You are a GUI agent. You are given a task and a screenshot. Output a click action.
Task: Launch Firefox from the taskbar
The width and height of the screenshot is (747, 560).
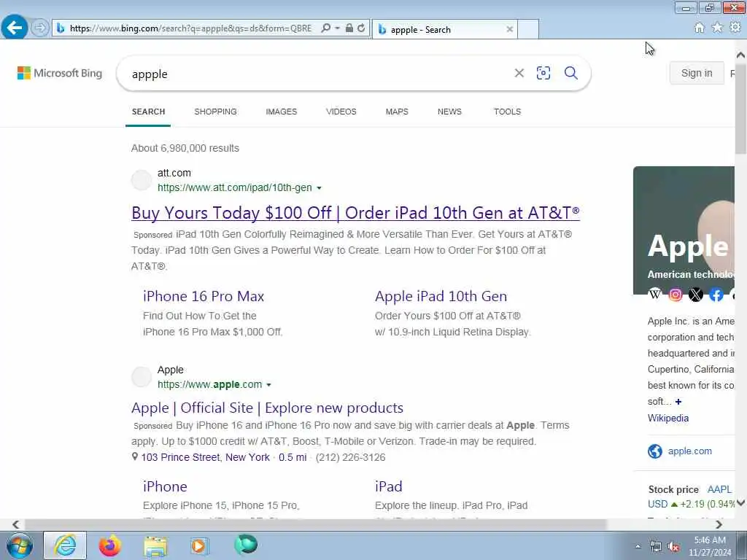(x=109, y=545)
